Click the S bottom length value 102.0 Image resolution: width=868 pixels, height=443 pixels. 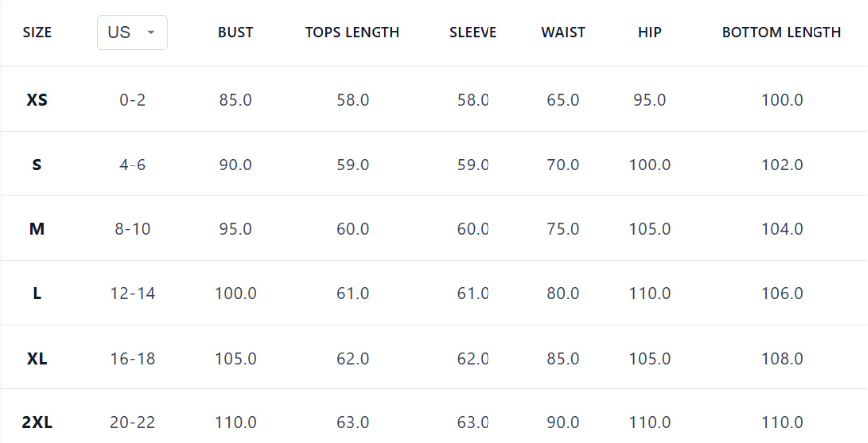pos(782,165)
